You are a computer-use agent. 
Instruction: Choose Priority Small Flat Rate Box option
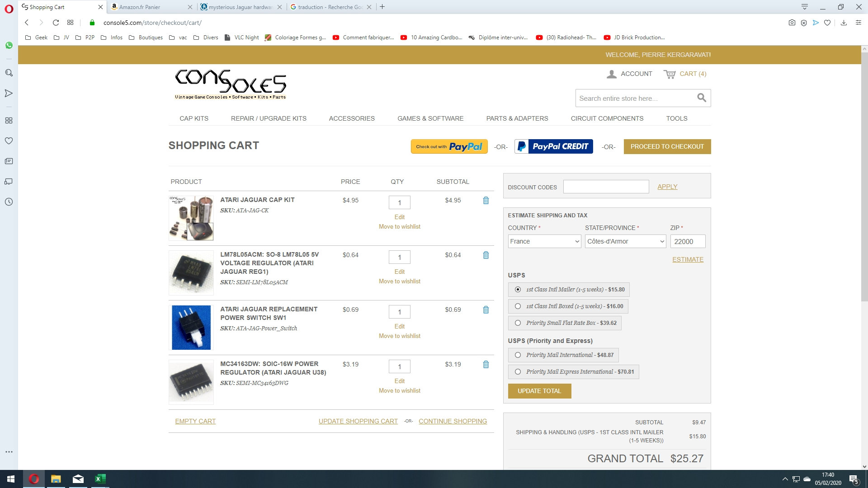[x=518, y=323]
